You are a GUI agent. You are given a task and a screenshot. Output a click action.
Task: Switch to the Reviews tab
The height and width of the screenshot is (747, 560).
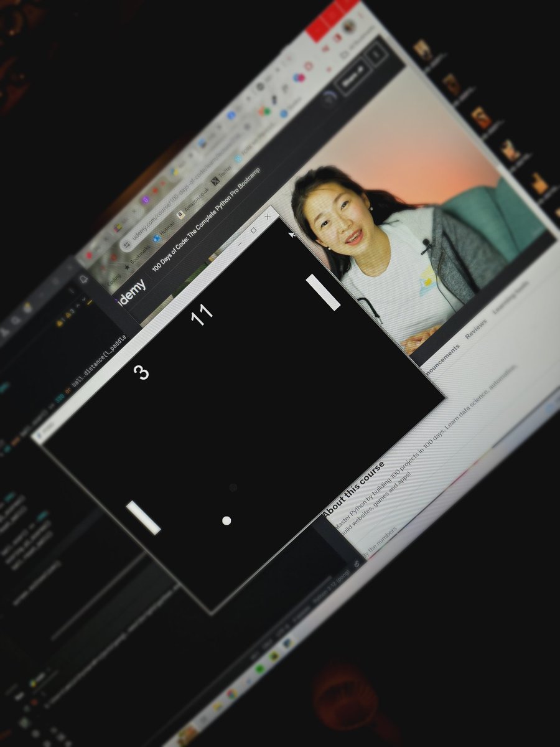tap(477, 329)
